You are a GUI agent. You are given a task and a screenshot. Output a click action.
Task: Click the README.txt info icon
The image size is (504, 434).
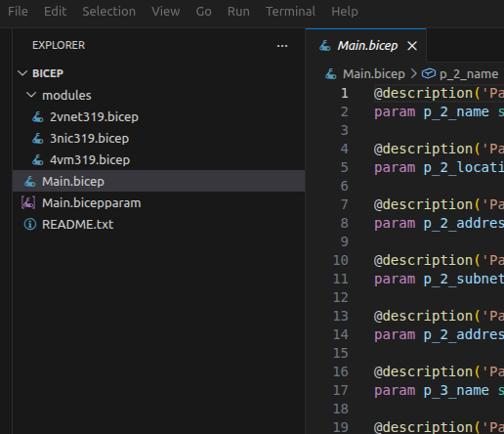tap(30, 225)
